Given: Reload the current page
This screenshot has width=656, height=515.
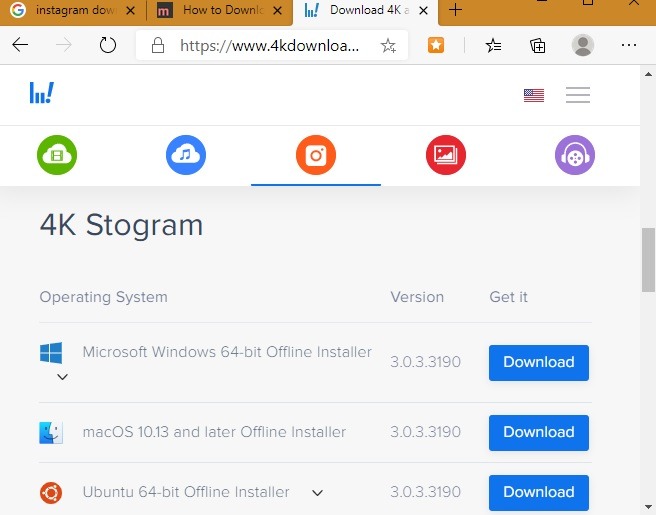Looking at the screenshot, I should click(108, 45).
